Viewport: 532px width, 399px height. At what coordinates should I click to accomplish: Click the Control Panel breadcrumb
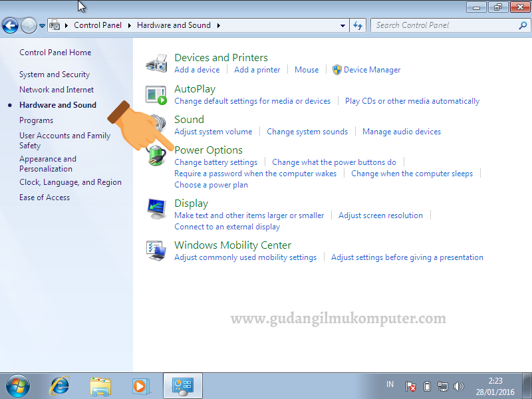tap(98, 25)
